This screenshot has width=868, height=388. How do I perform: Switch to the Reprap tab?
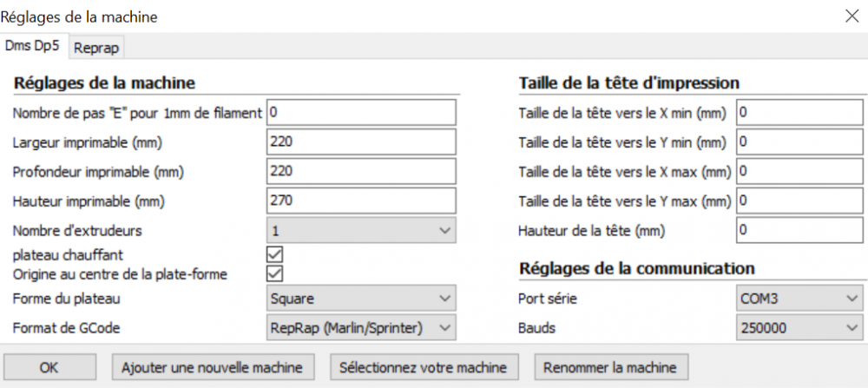click(x=96, y=48)
